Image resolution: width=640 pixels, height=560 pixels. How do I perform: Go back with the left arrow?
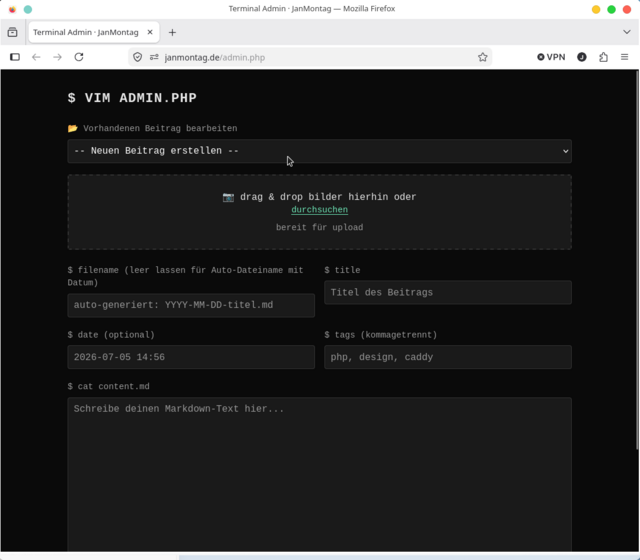click(x=36, y=57)
